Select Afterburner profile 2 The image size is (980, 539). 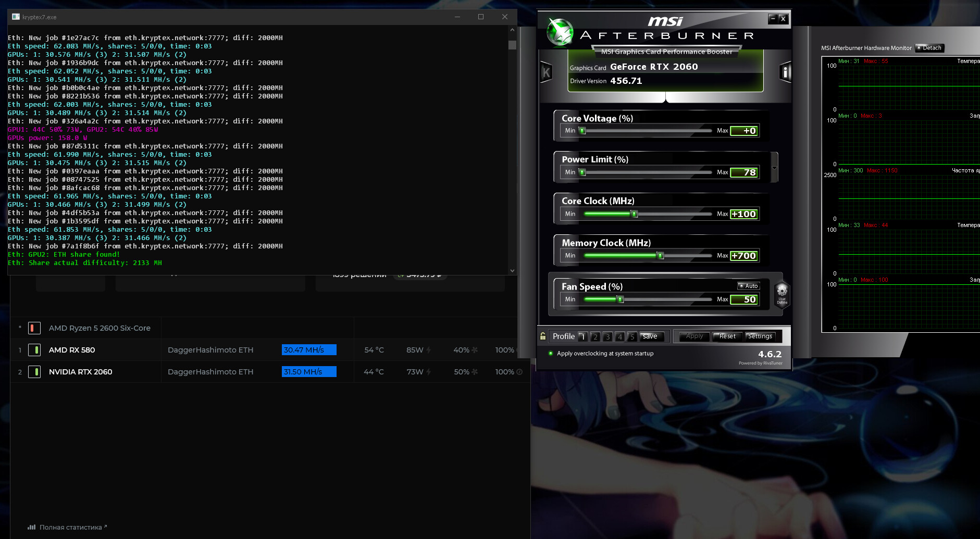pos(596,336)
